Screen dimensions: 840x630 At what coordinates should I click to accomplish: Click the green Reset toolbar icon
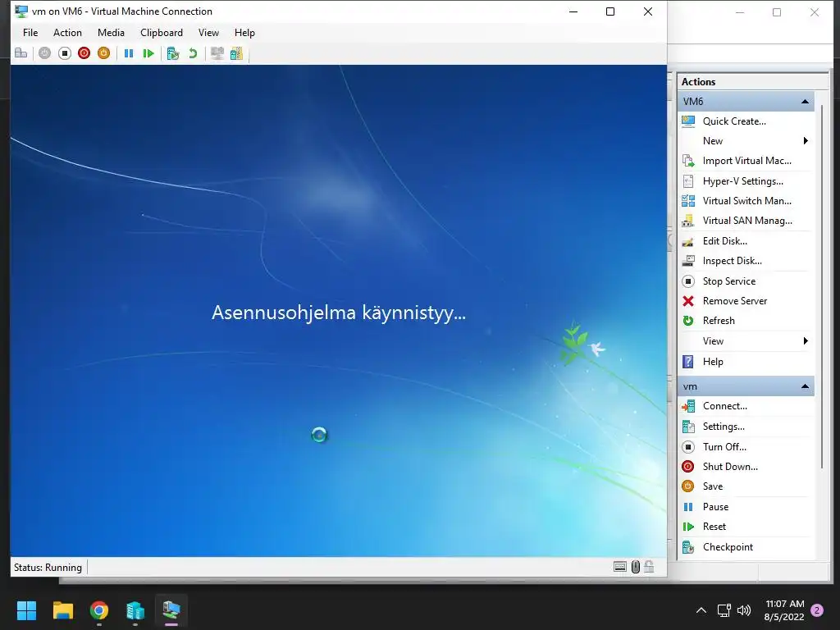[x=148, y=53]
